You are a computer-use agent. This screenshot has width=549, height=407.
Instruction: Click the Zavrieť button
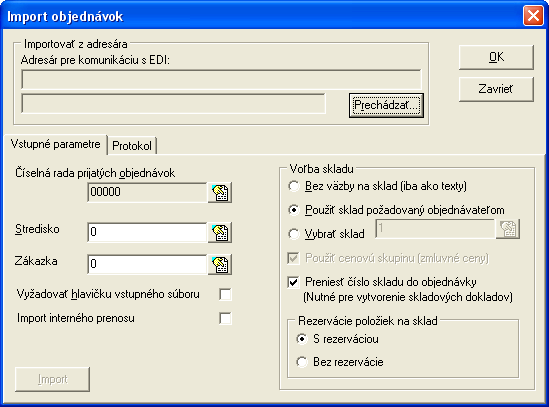496,89
